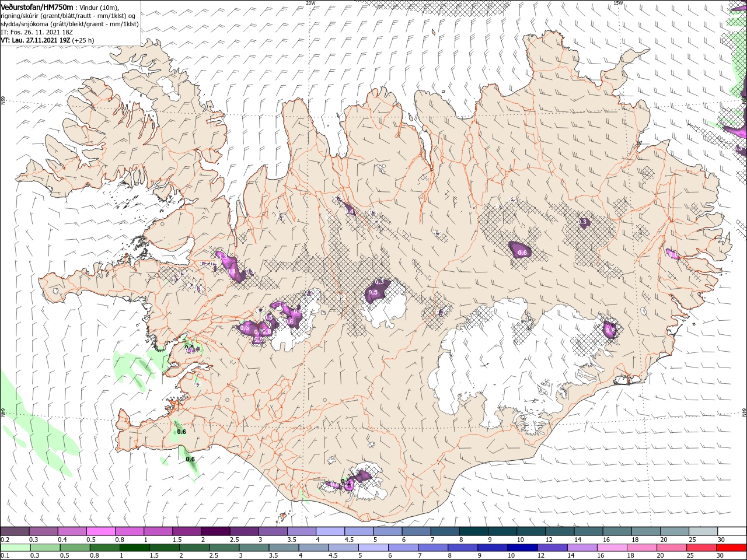The height and width of the screenshot is (560, 747).
Task: Click the deep blue bottom-row swatch starting at 10
Action: click(x=523, y=548)
